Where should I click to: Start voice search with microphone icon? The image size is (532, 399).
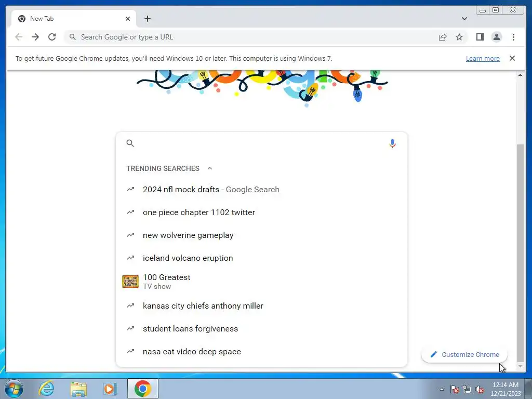pyautogui.click(x=393, y=143)
